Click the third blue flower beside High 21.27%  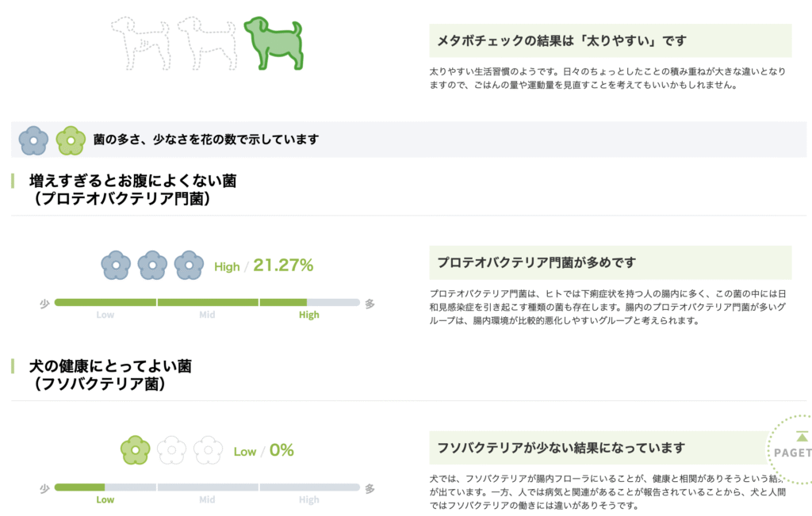pos(189,266)
